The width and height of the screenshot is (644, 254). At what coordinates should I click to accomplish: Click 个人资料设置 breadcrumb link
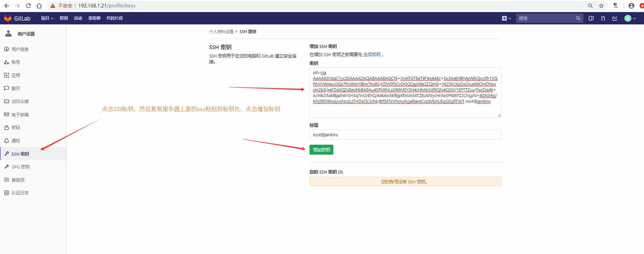coord(221,32)
